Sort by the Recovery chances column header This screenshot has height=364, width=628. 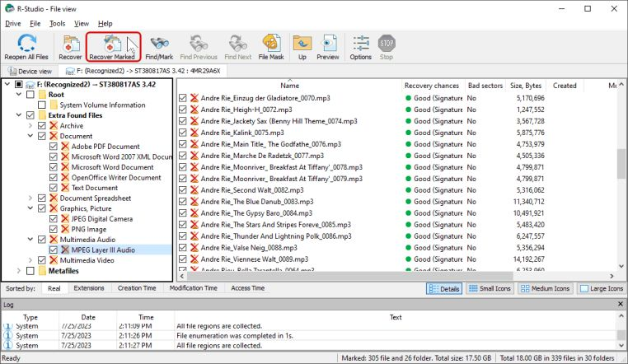432,86
